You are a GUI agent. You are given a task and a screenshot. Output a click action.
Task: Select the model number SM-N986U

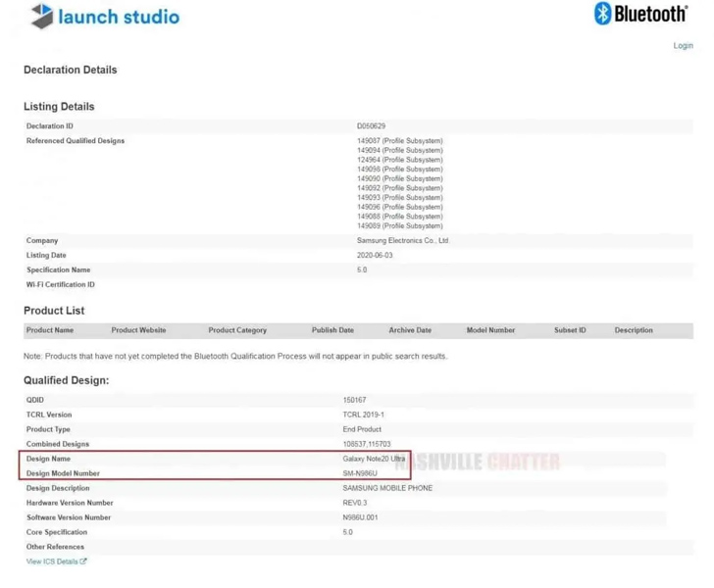360,473
